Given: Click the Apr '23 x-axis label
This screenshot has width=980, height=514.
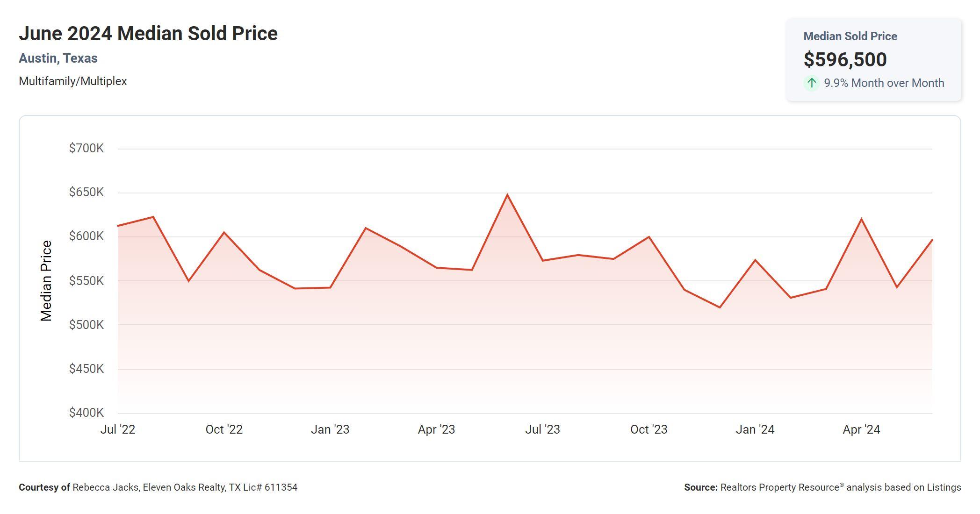Looking at the screenshot, I should 436,429.
